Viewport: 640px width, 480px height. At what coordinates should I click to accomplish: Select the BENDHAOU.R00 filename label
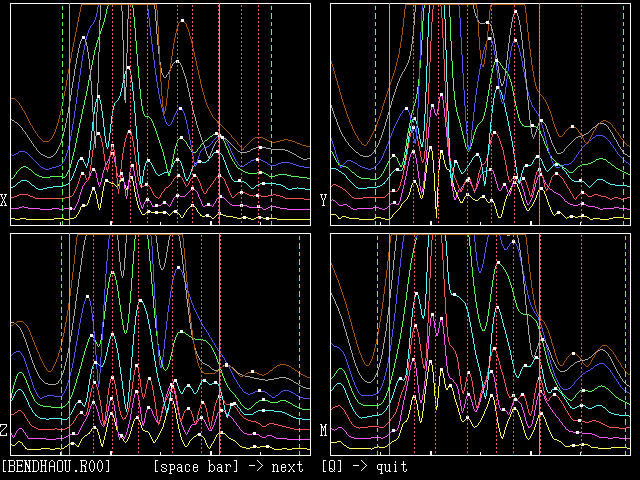57,467
